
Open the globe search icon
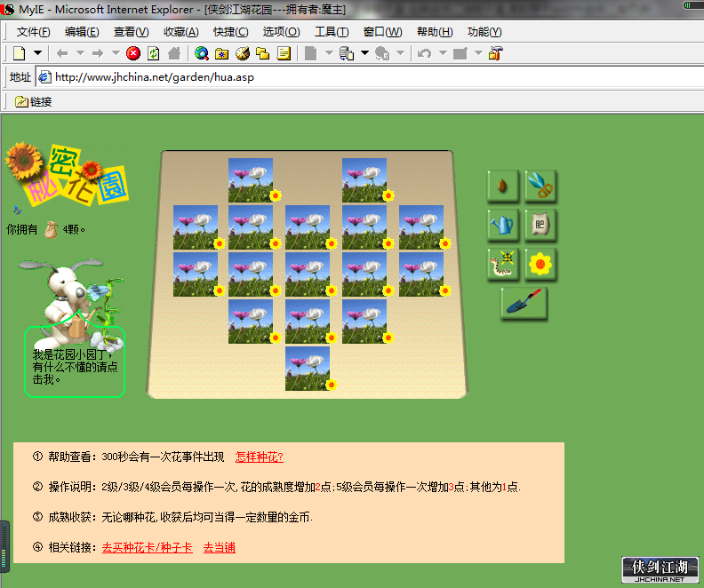coord(202,54)
